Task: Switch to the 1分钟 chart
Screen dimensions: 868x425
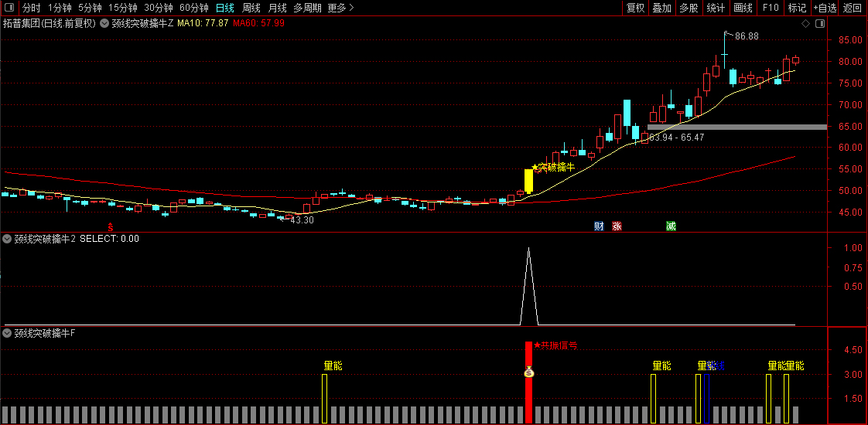Action: coord(60,8)
